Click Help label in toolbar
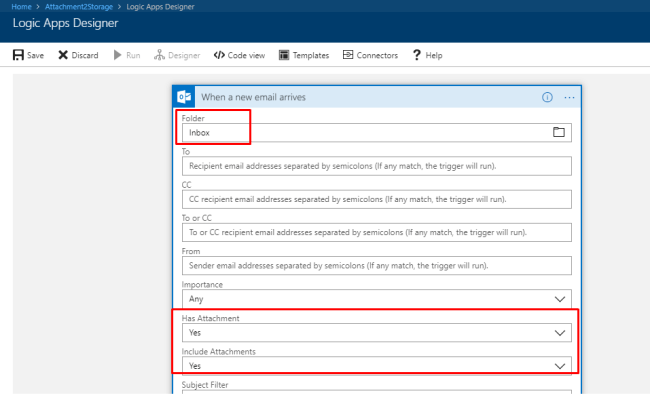The height and width of the screenshot is (404, 650). (434, 56)
